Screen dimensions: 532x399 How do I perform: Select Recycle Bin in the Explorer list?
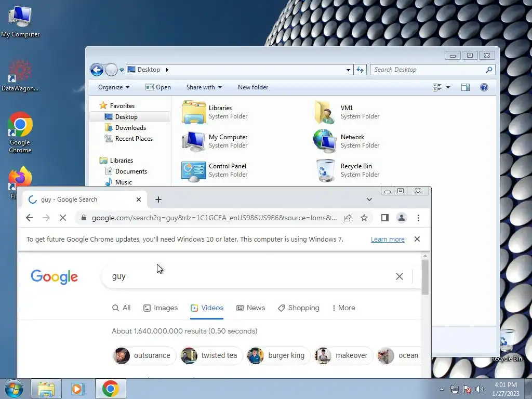point(347,170)
